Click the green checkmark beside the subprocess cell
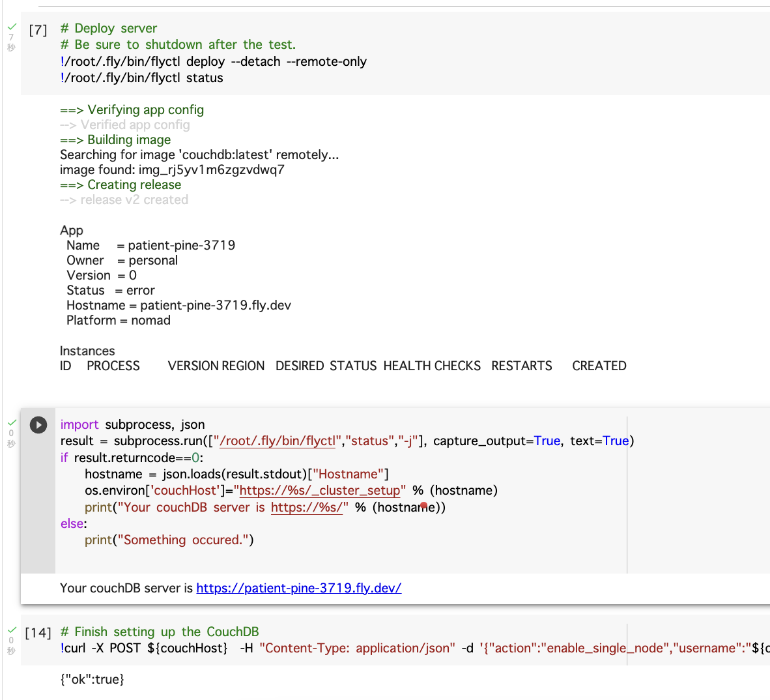This screenshot has height=700, width=770. [11, 421]
